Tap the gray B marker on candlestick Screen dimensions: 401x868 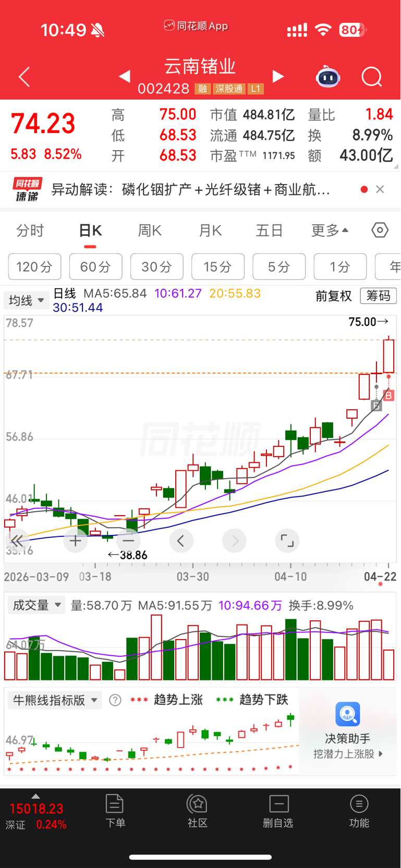click(x=376, y=406)
